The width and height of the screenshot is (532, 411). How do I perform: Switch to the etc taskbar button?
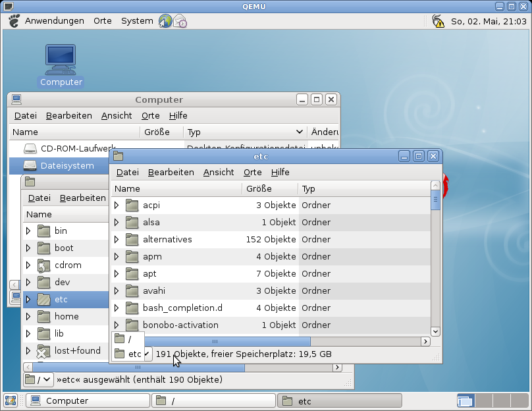coord(340,401)
